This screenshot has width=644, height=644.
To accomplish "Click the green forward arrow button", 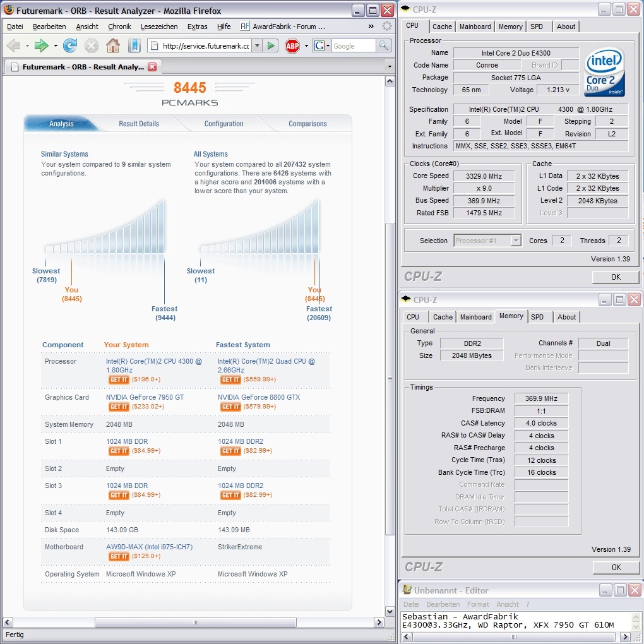I will 41,45.
